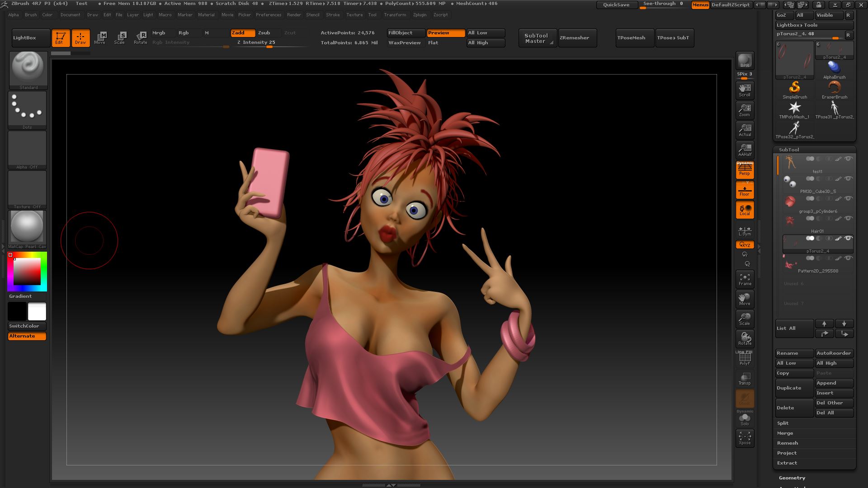Open the Standard brush thumbnail picker

pos(28,70)
